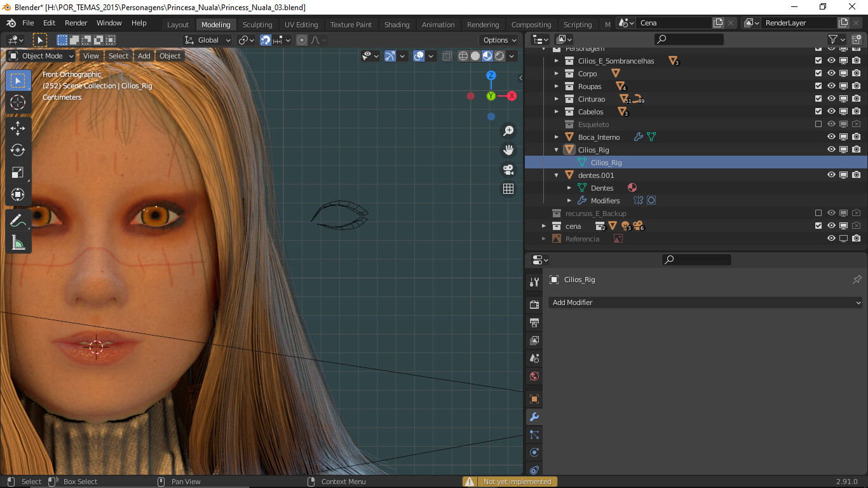Enable the Esqueleto collection checkbox

click(818, 125)
